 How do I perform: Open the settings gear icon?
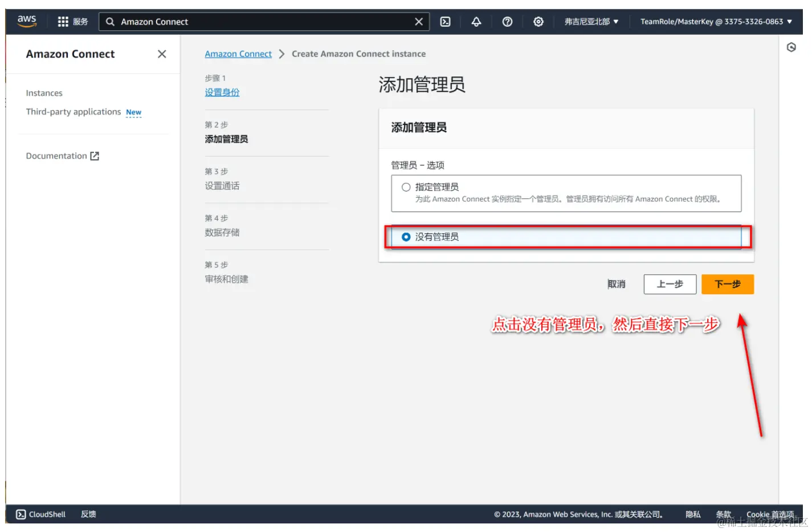coord(538,22)
